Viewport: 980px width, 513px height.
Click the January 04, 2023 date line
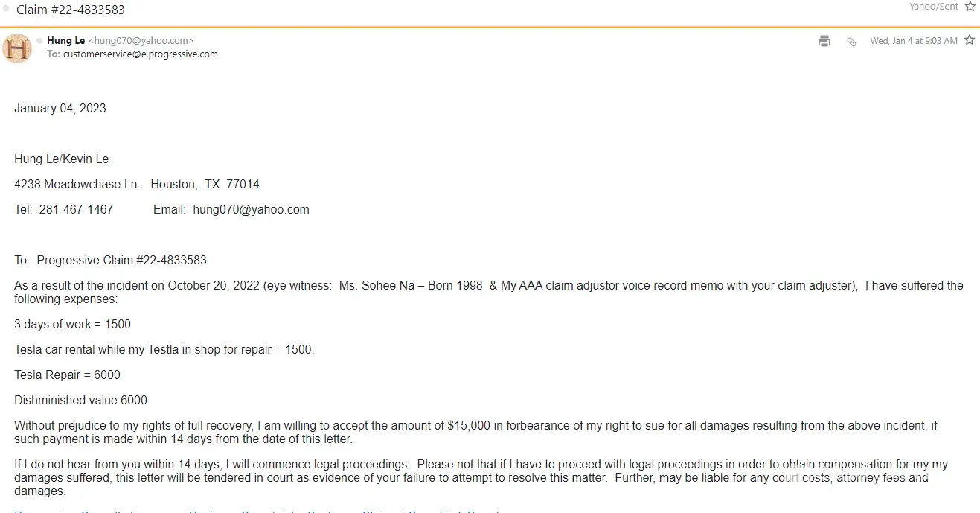(x=60, y=109)
